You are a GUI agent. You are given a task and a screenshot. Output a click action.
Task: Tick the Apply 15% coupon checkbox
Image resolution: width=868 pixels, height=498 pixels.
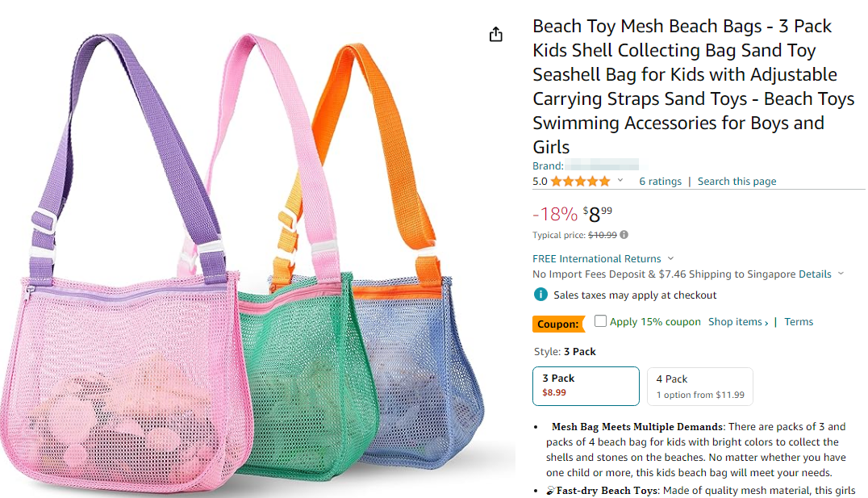[x=600, y=321]
